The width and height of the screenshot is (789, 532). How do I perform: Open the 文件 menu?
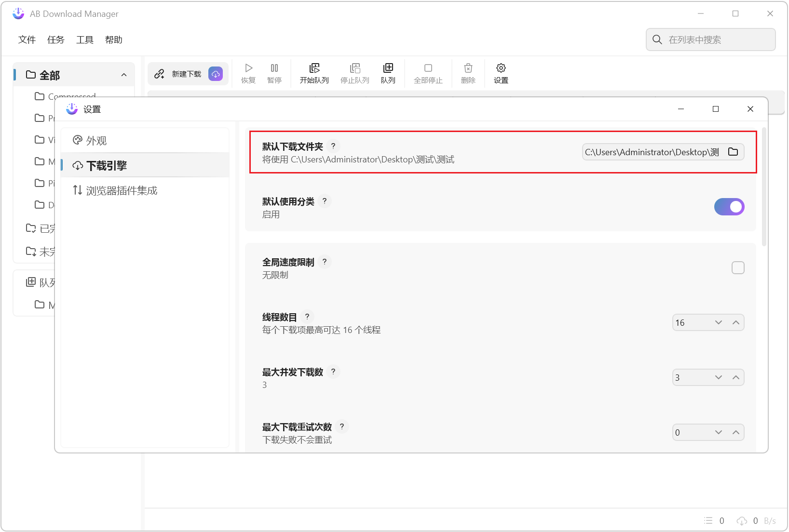(27, 40)
